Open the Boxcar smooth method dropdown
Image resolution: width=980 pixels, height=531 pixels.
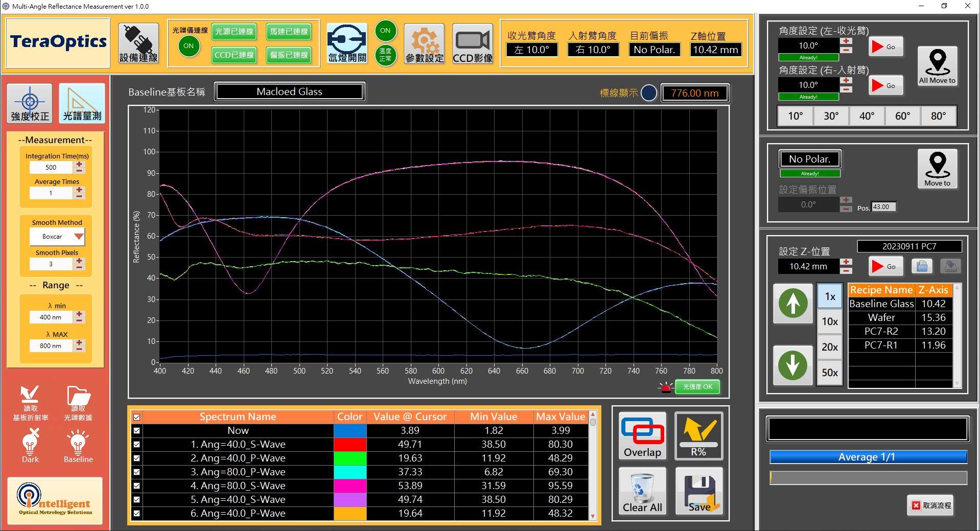(78, 237)
